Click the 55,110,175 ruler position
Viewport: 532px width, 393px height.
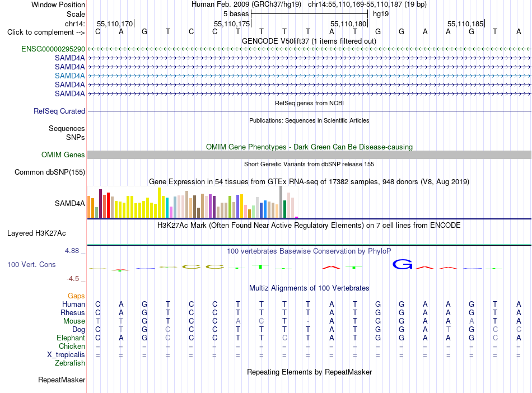[x=232, y=24]
